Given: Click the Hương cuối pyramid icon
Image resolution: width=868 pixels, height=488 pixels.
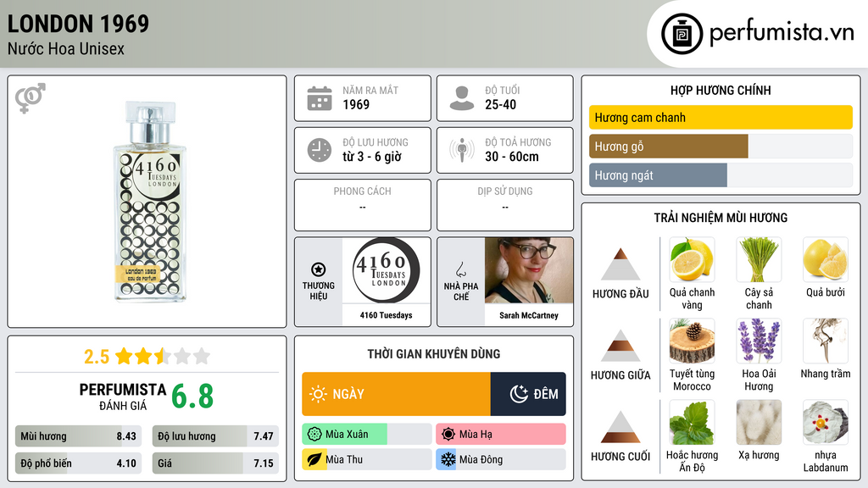Looking at the screenshot, I should (x=620, y=427).
